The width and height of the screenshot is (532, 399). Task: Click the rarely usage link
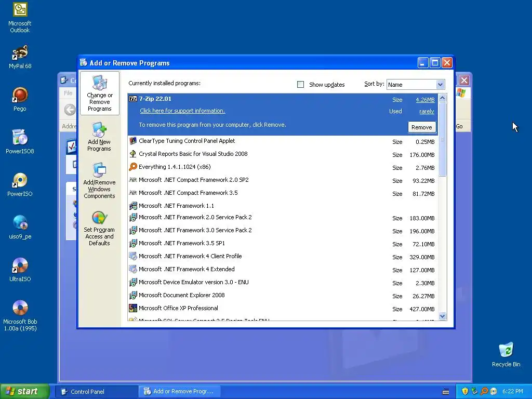[x=427, y=111]
